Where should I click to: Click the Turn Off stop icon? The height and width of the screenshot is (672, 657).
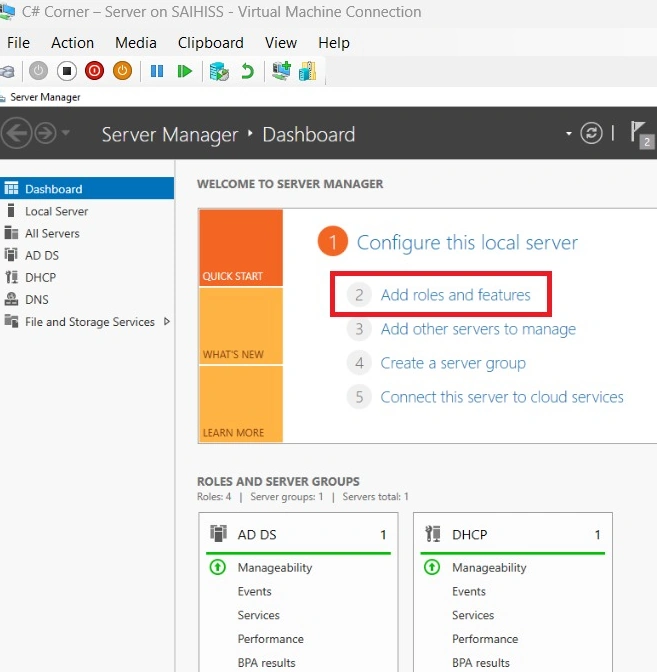[67, 71]
